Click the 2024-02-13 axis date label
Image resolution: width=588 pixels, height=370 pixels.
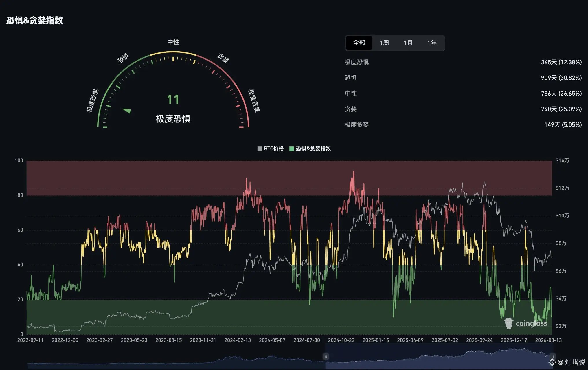(x=237, y=340)
